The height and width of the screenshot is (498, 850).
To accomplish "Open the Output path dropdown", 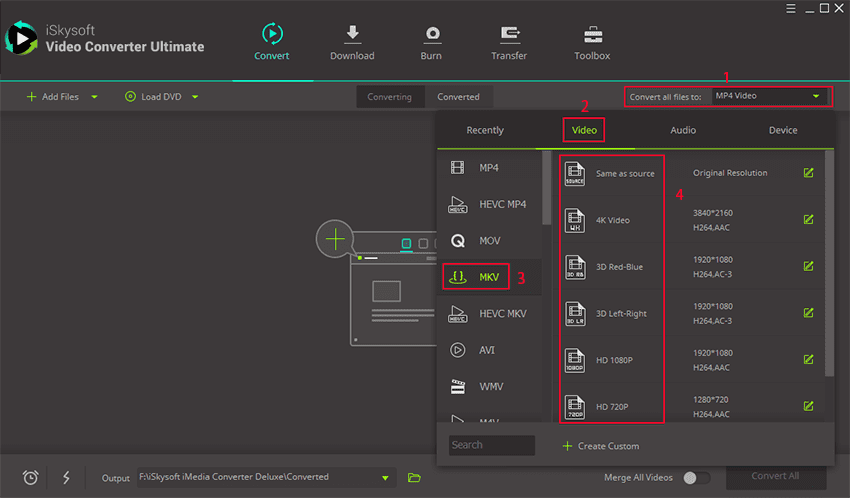I will 386,477.
